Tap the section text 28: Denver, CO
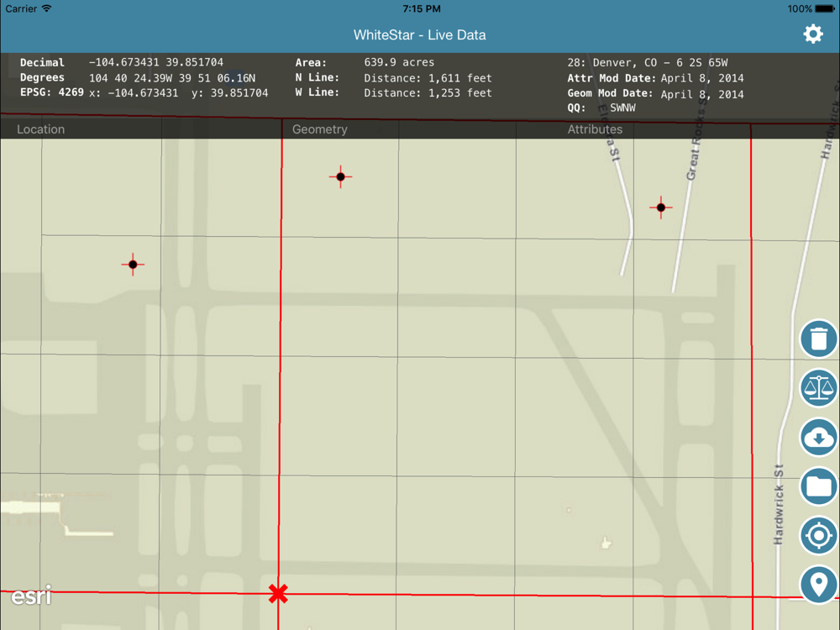 coord(613,63)
